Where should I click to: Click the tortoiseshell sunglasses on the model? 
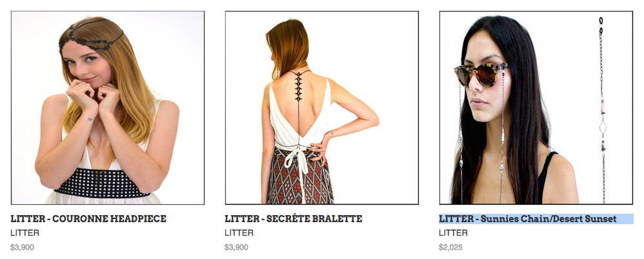[x=481, y=74]
